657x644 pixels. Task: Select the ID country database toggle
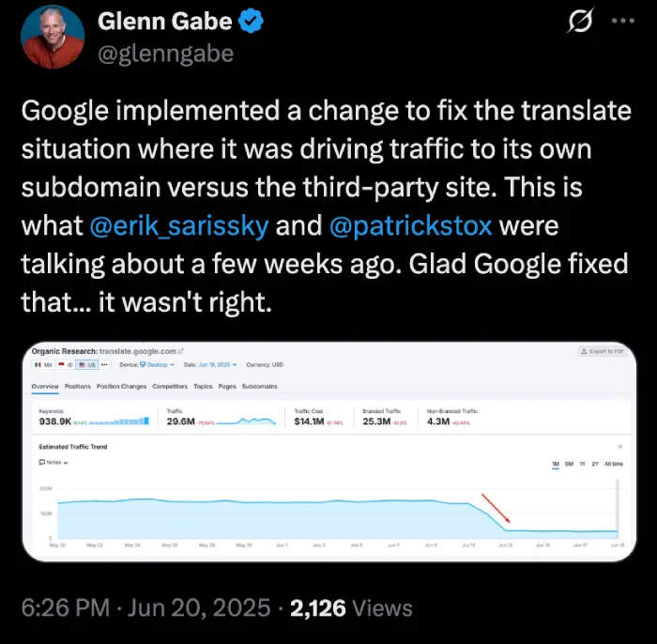tap(65, 365)
